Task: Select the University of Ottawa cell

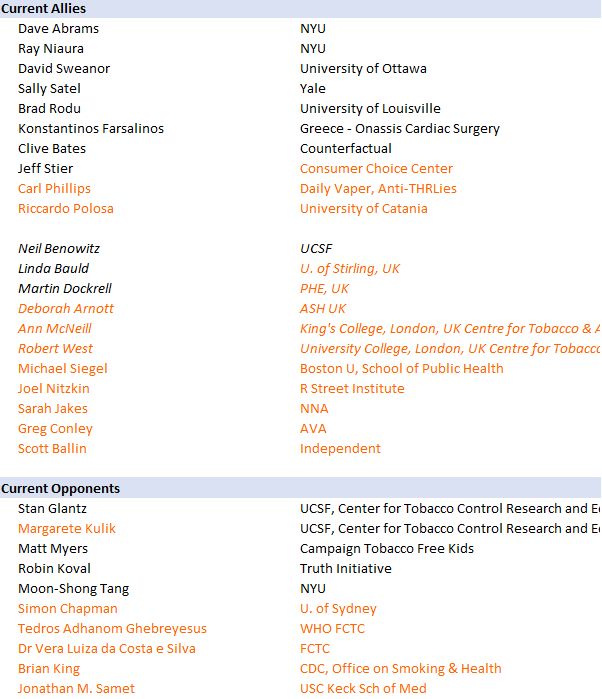Action: pyautogui.click(x=363, y=69)
